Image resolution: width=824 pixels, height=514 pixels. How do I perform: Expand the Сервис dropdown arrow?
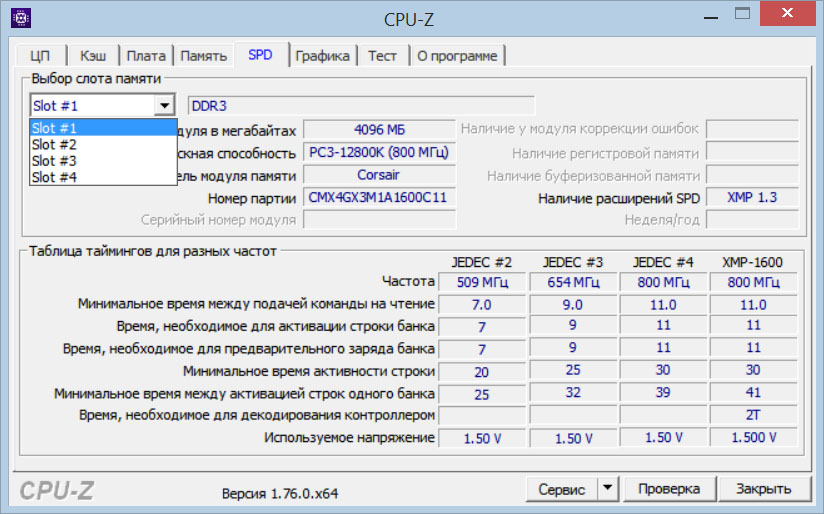pos(607,488)
